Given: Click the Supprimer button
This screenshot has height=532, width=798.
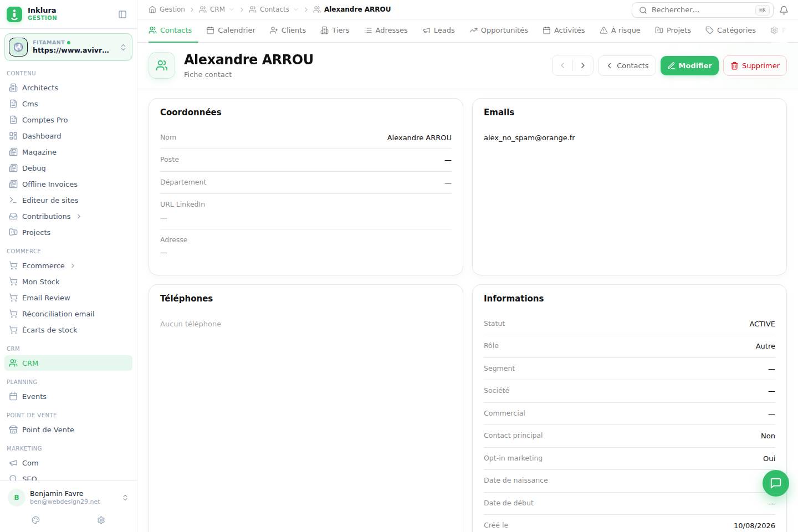Looking at the screenshot, I should tap(755, 65).
